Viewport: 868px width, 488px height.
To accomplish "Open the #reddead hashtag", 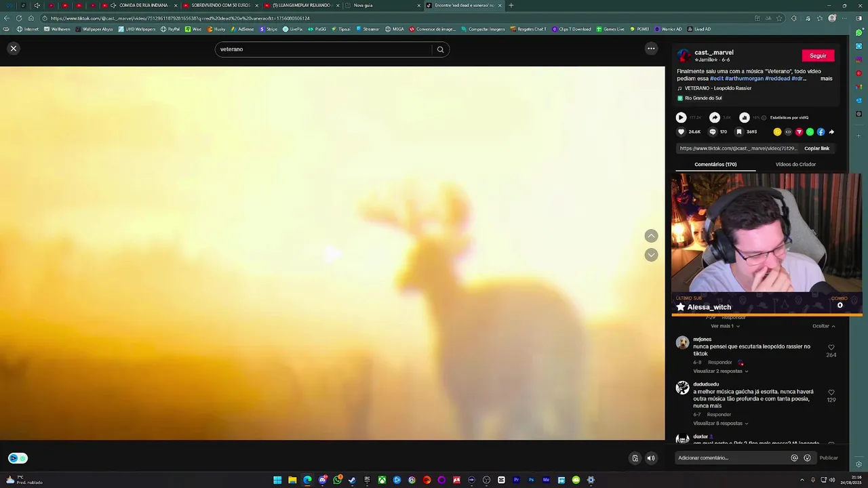I will pyautogui.click(x=778, y=79).
